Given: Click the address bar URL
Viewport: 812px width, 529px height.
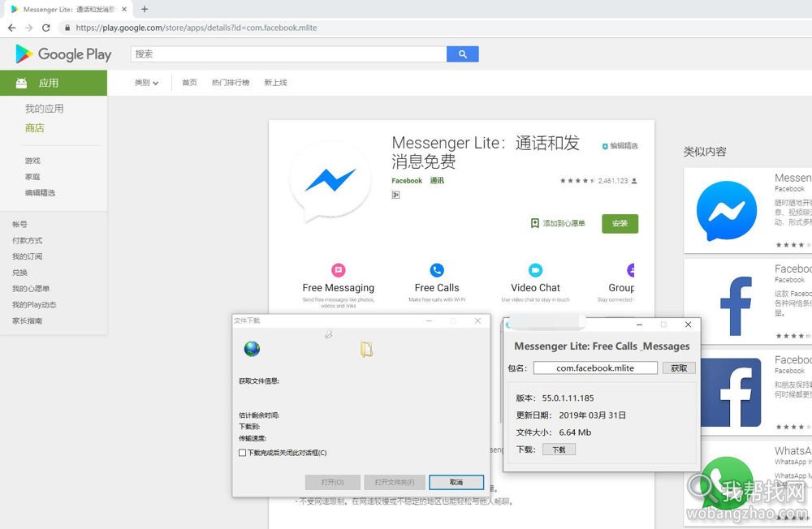Looking at the screenshot, I should coord(197,28).
